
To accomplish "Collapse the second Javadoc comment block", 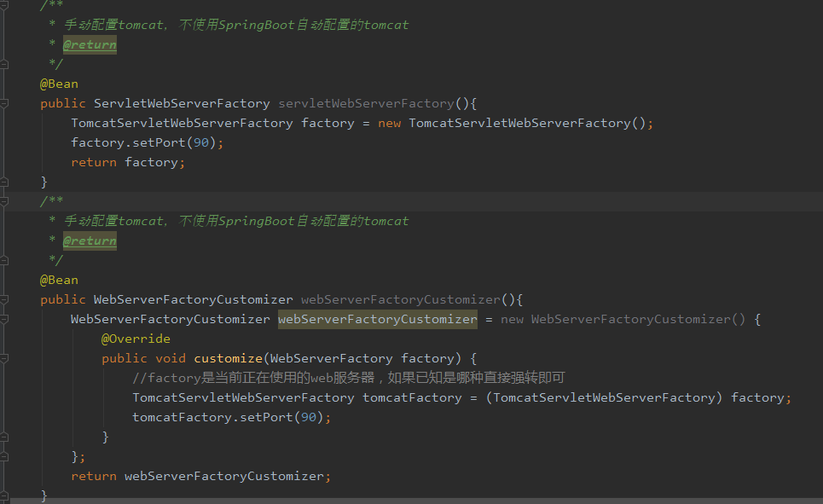I will tap(4, 201).
